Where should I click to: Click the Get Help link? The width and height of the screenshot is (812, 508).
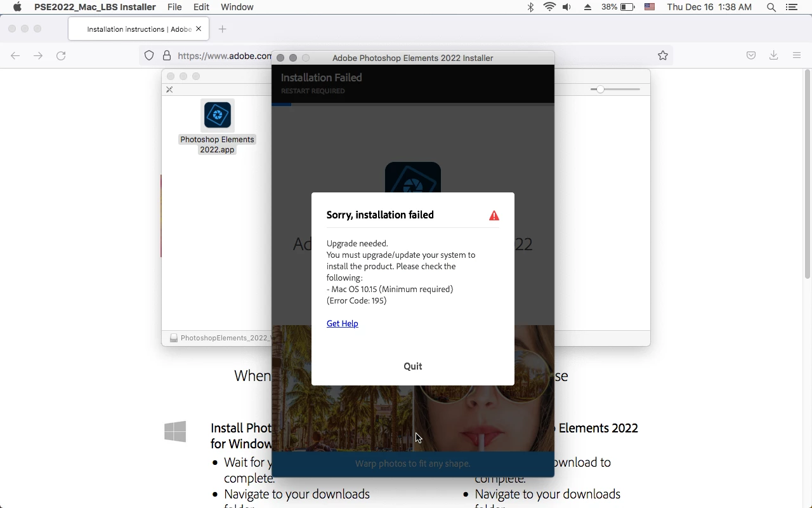click(x=343, y=323)
